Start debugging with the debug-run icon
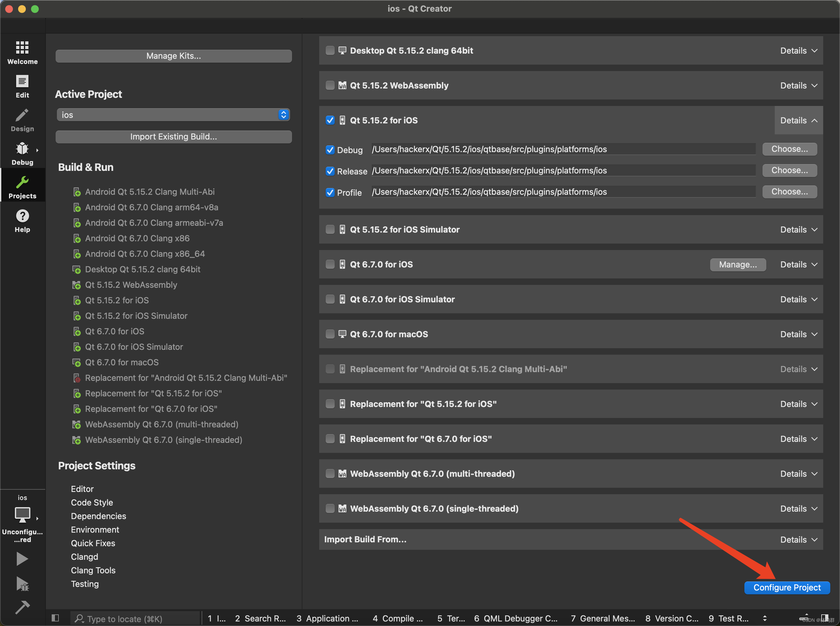This screenshot has height=626, width=840. pos(22,584)
